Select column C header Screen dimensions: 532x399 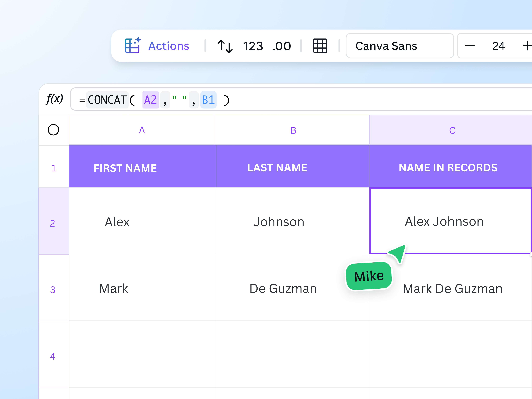[x=451, y=130]
